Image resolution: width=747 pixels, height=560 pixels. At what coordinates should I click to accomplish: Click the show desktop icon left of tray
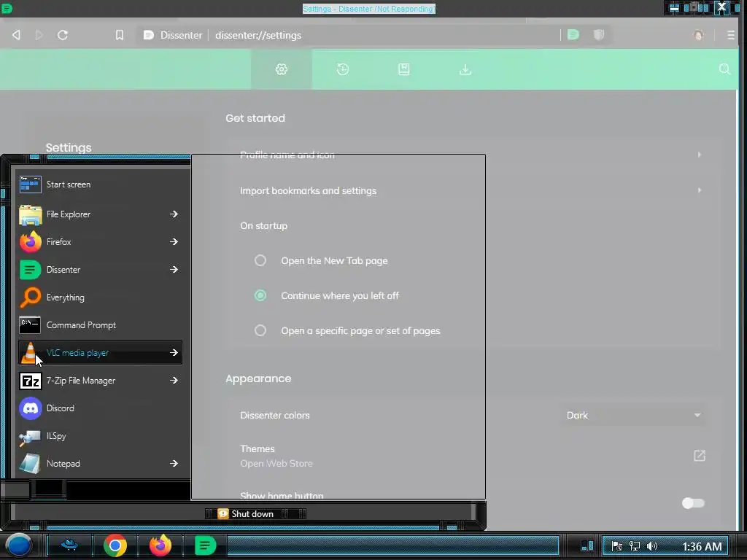(587, 545)
